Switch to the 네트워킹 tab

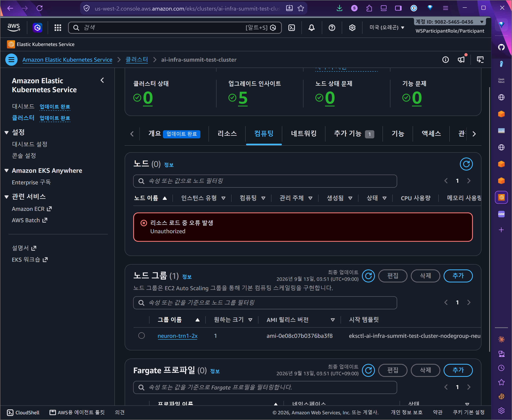[304, 133]
